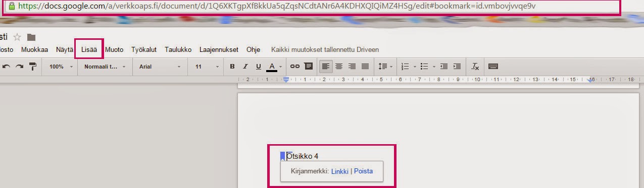This screenshot has height=188, width=644.
Task: Align text left
Action: 326,67
